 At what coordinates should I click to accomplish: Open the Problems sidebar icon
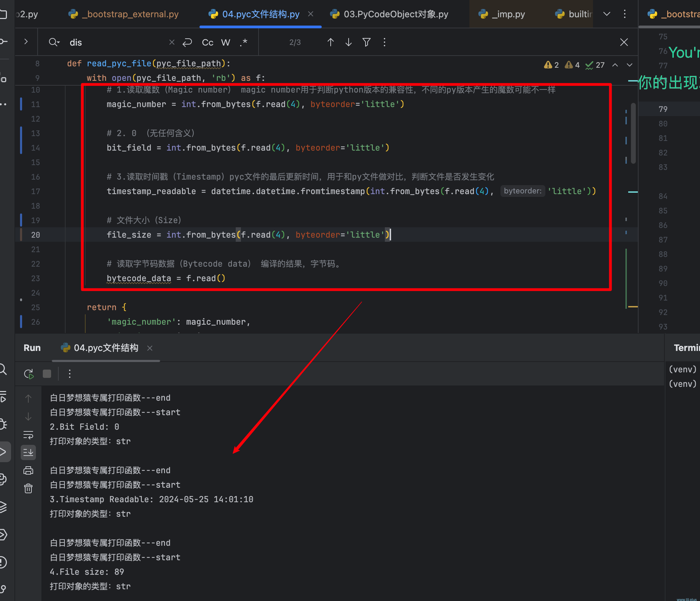point(3,562)
